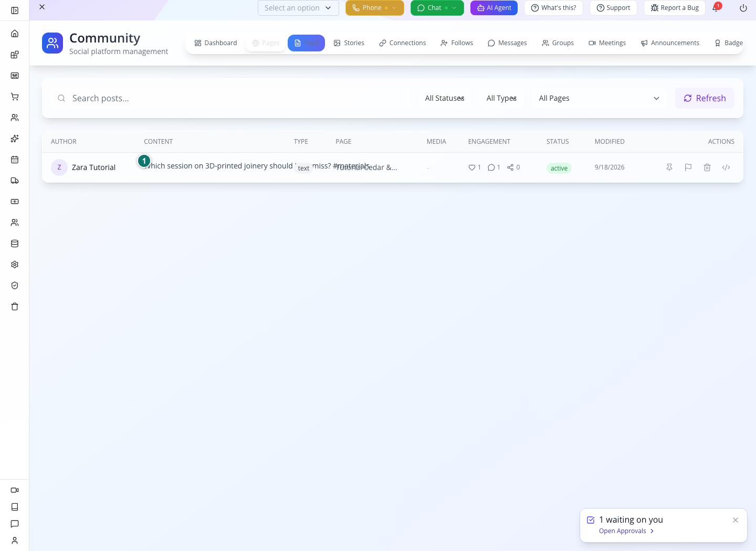Refresh the posts list
Image resolution: width=756 pixels, height=551 pixels.
[x=705, y=98]
